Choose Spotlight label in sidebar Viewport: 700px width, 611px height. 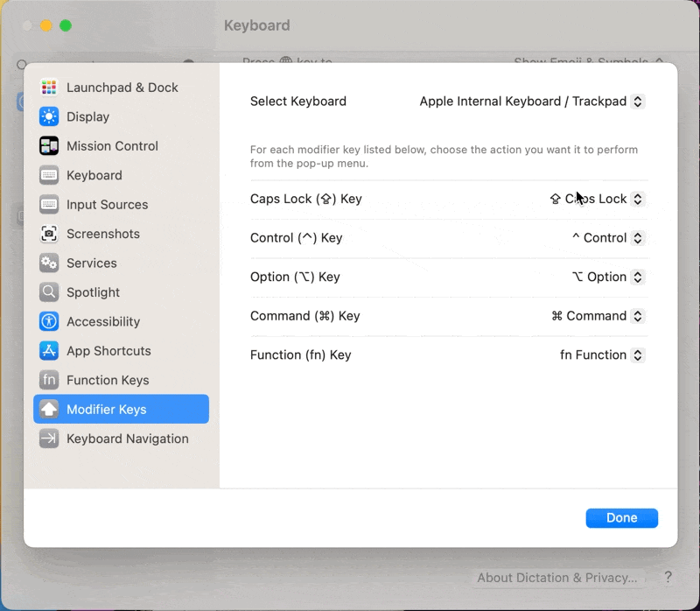93,292
